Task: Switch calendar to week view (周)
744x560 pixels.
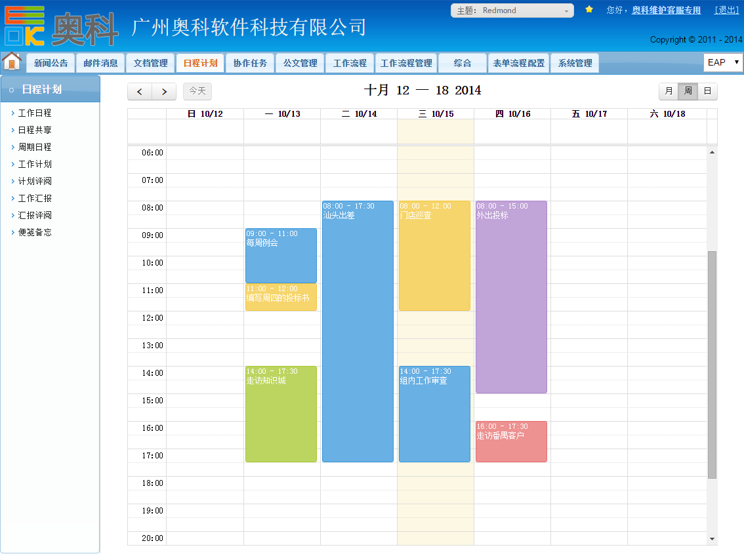Action: tap(688, 91)
